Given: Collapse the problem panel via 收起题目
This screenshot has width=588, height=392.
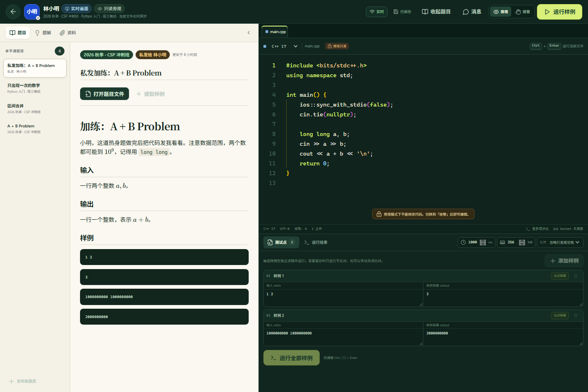Looking at the screenshot, I should tap(436, 12).
